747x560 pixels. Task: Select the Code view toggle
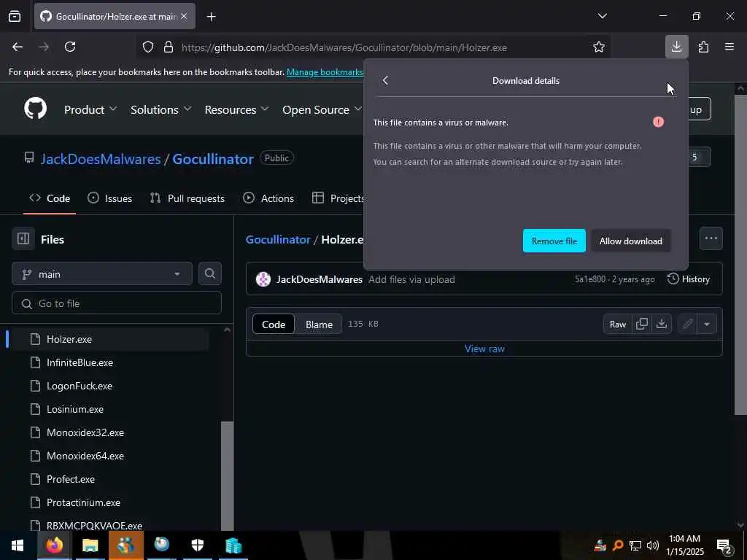[x=274, y=324]
